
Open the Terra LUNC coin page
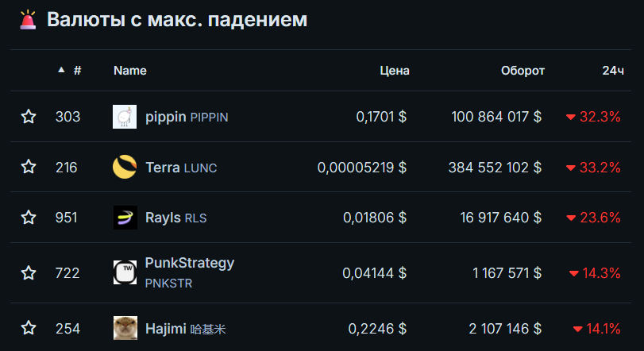point(181,168)
